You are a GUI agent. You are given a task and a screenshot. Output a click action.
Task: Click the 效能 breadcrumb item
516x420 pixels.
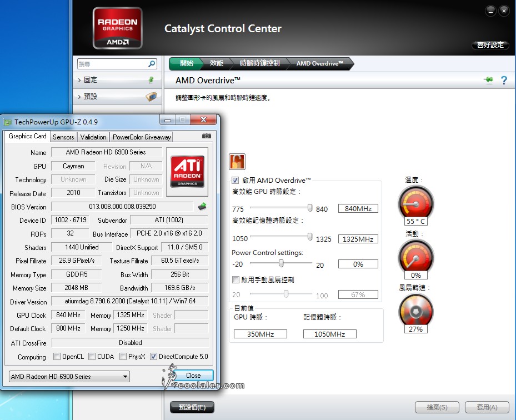click(x=216, y=63)
